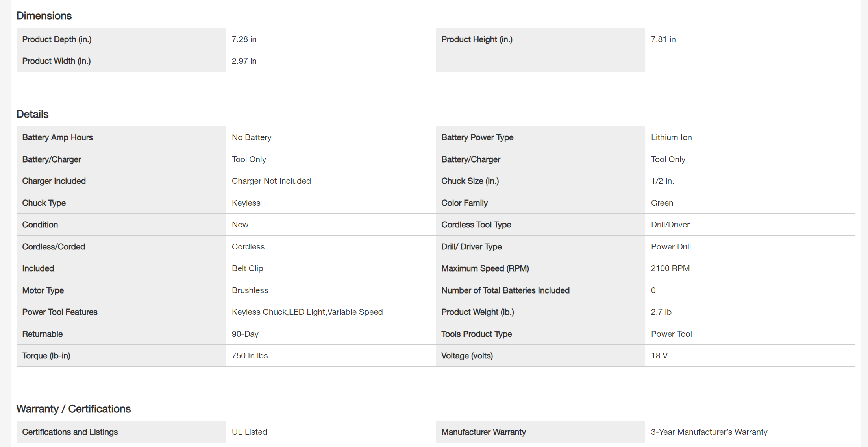Select the Product Width value 2.97 in
868x447 pixels.
click(244, 61)
